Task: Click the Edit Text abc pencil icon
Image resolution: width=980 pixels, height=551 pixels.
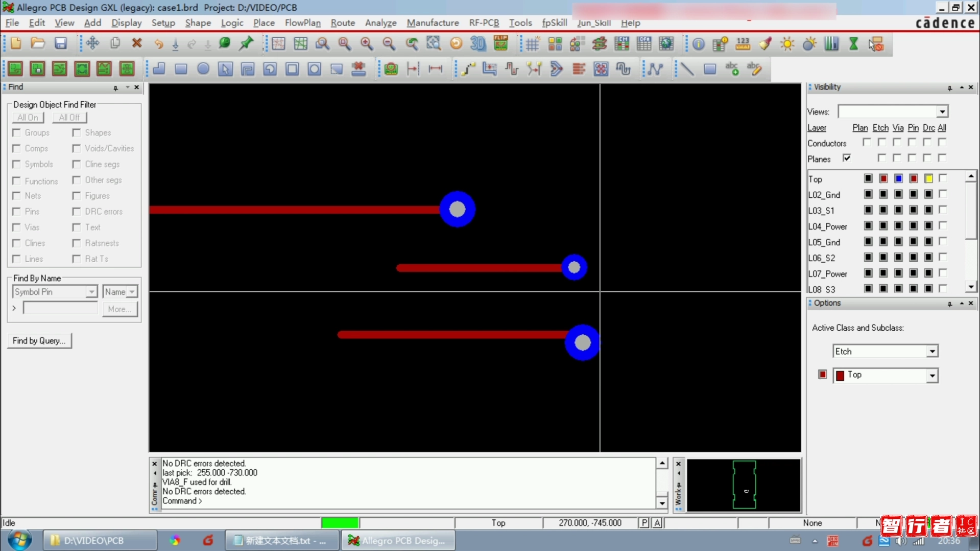Action: coord(754,68)
